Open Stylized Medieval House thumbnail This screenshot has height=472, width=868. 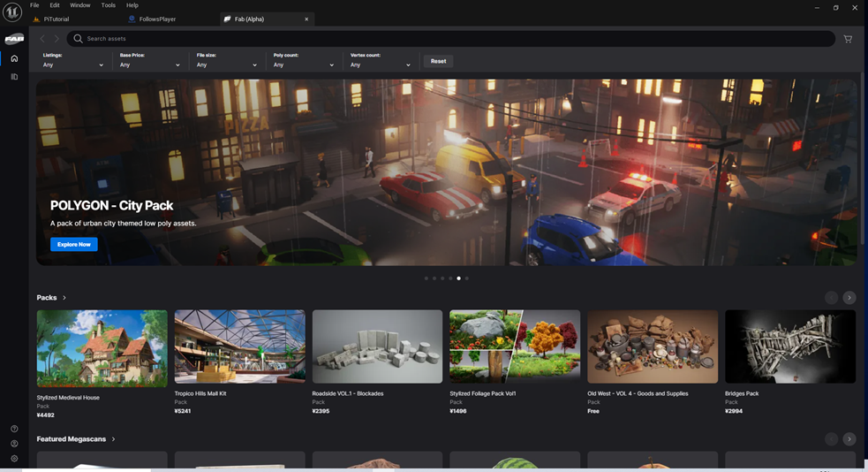102,348
